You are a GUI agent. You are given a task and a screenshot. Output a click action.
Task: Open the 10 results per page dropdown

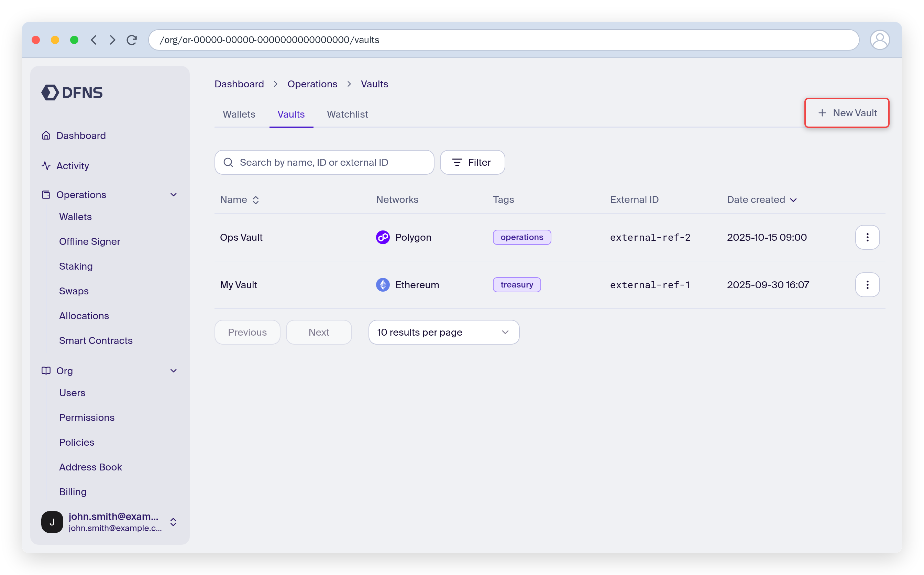click(443, 332)
